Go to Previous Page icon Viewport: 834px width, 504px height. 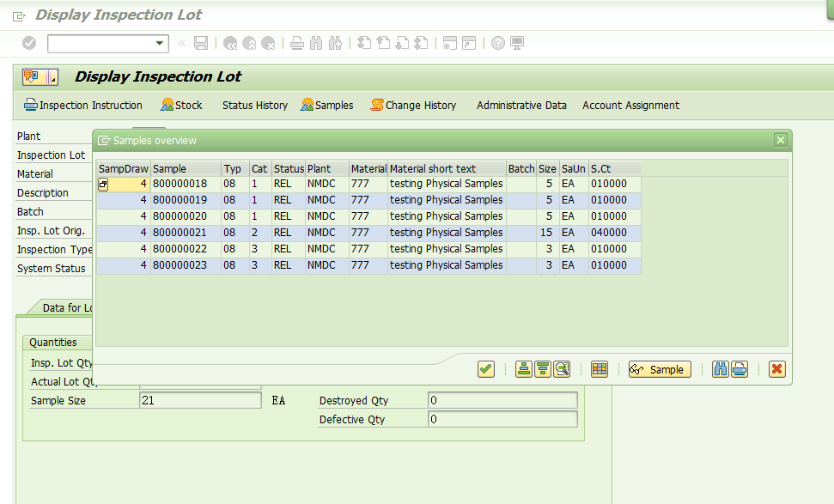(x=383, y=43)
